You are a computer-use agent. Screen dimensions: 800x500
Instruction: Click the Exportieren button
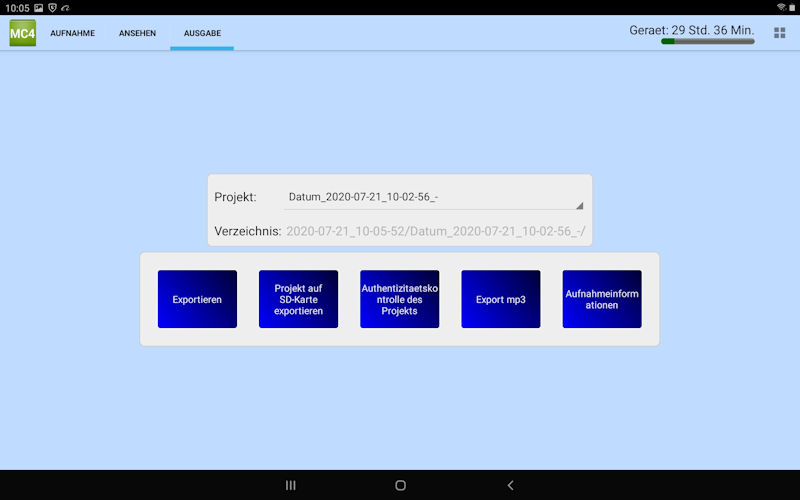click(197, 299)
